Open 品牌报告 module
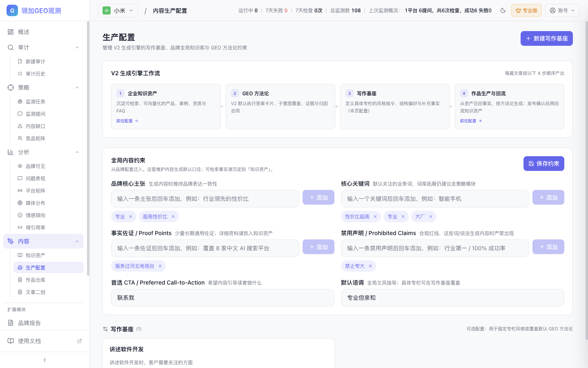 pos(43,323)
